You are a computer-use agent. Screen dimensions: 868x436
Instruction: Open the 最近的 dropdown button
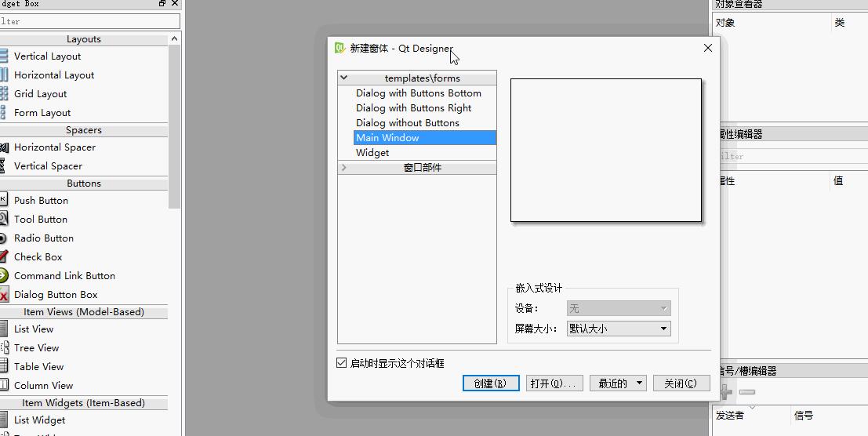(x=618, y=383)
